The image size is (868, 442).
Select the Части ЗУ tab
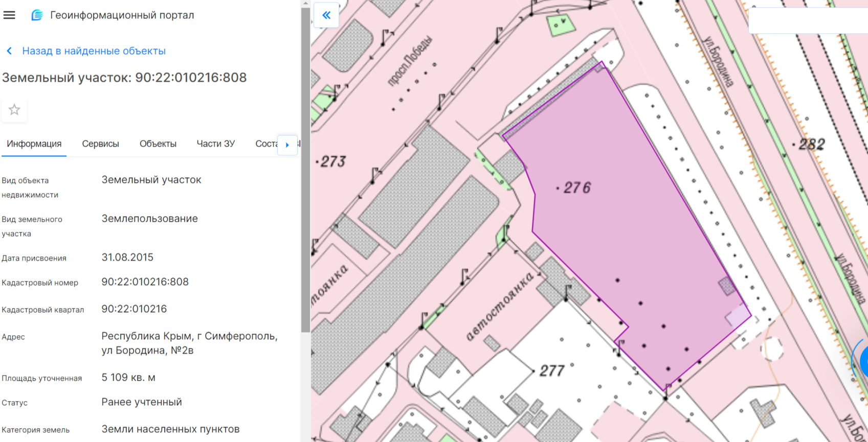click(x=216, y=144)
